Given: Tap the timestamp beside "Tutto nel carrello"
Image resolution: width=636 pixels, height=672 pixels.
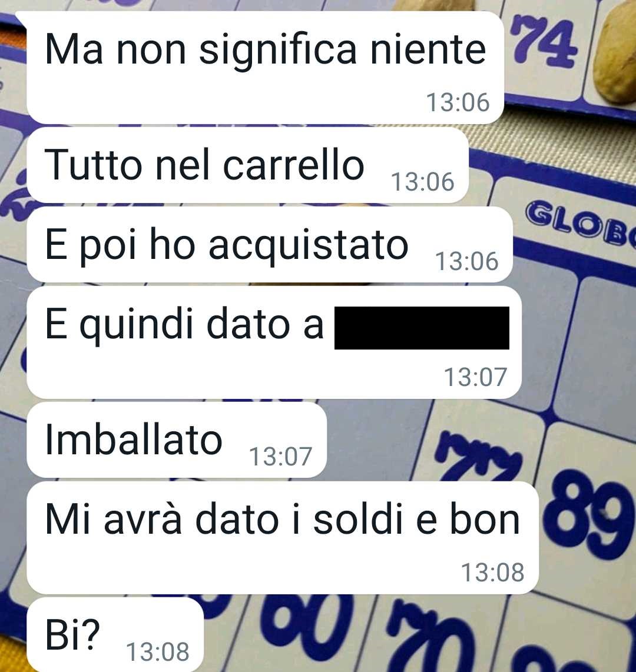Looking at the screenshot, I should [422, 182].
